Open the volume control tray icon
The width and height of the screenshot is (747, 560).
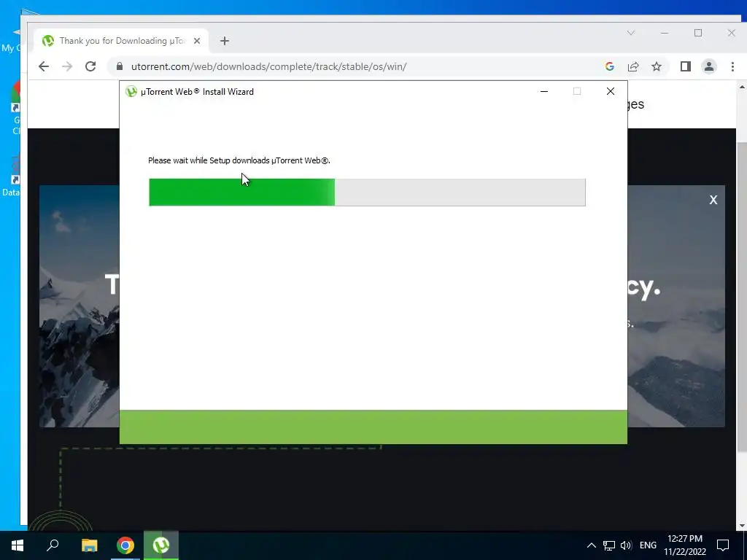click(x=626, y=545)
